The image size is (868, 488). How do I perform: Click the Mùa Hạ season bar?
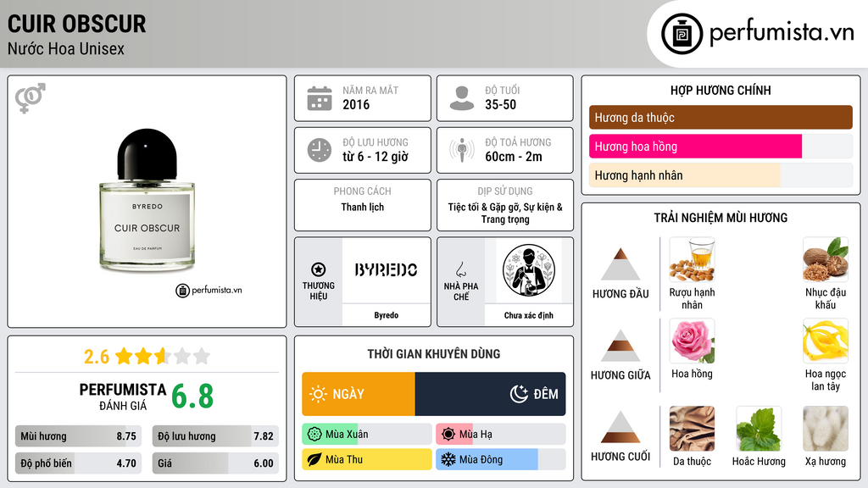500,435
